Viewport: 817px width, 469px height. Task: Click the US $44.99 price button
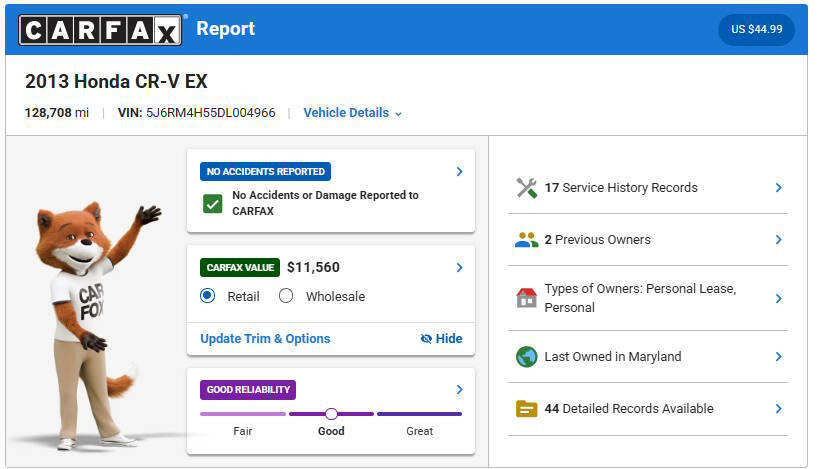756,30
